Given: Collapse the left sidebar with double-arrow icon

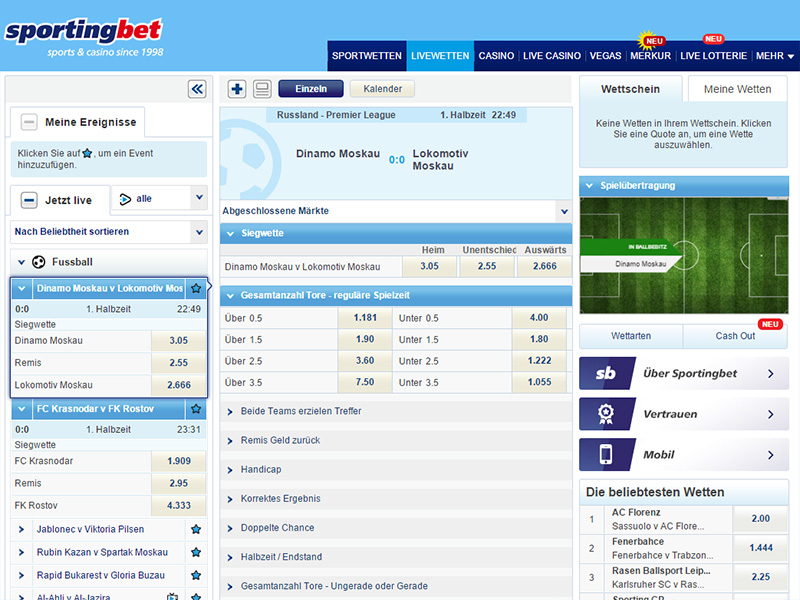Looking at the screenshot, I should click(x=197, y=89).
